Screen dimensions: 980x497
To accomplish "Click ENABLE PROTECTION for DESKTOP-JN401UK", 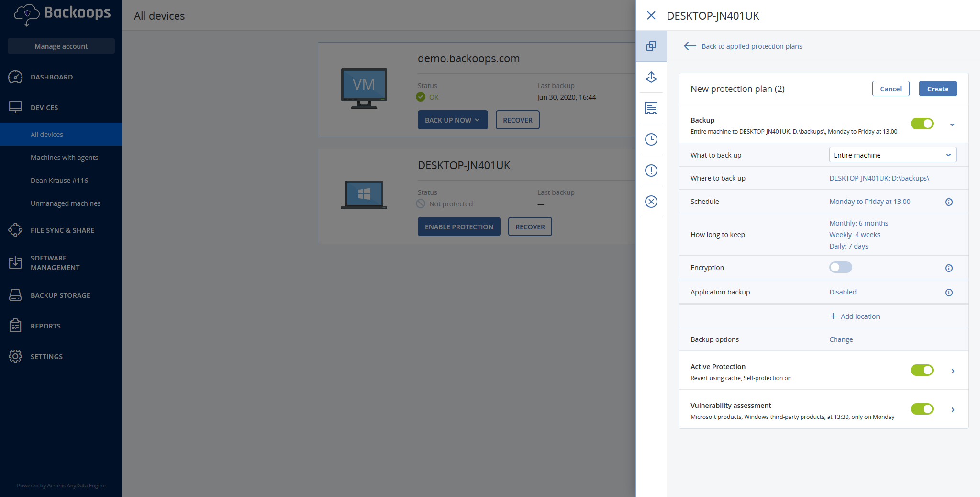I will pyautogui.click(x=459, y=226).
